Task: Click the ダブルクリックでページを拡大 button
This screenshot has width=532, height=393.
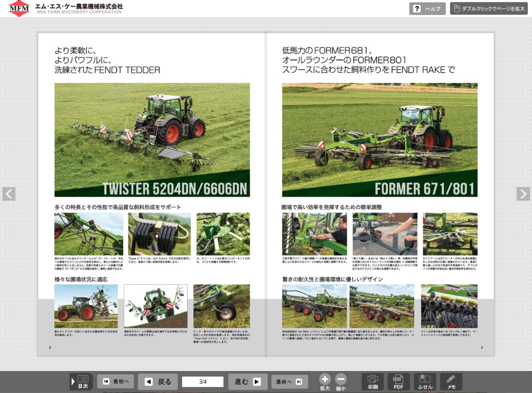Action: [x=488, y=8]
